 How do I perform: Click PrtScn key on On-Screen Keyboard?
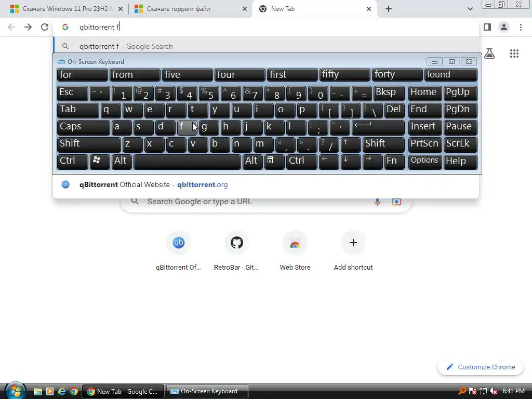coord(425,144)
